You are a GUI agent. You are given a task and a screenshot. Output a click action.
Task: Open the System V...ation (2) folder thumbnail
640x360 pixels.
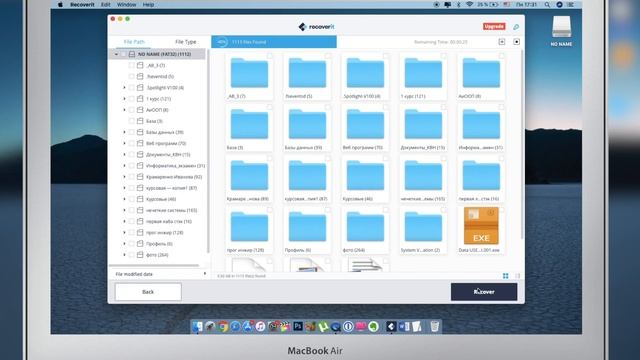[x=423, y=228]
